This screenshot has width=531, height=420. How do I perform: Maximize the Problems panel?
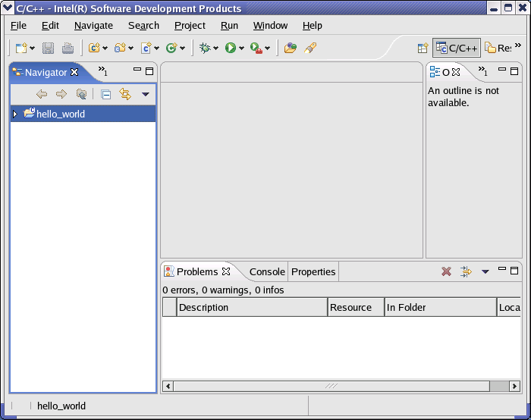click(x=514, y=271)
